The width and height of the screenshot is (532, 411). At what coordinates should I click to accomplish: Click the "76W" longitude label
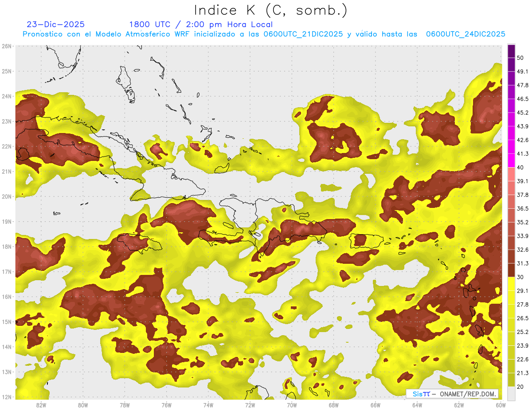[166, 405]
